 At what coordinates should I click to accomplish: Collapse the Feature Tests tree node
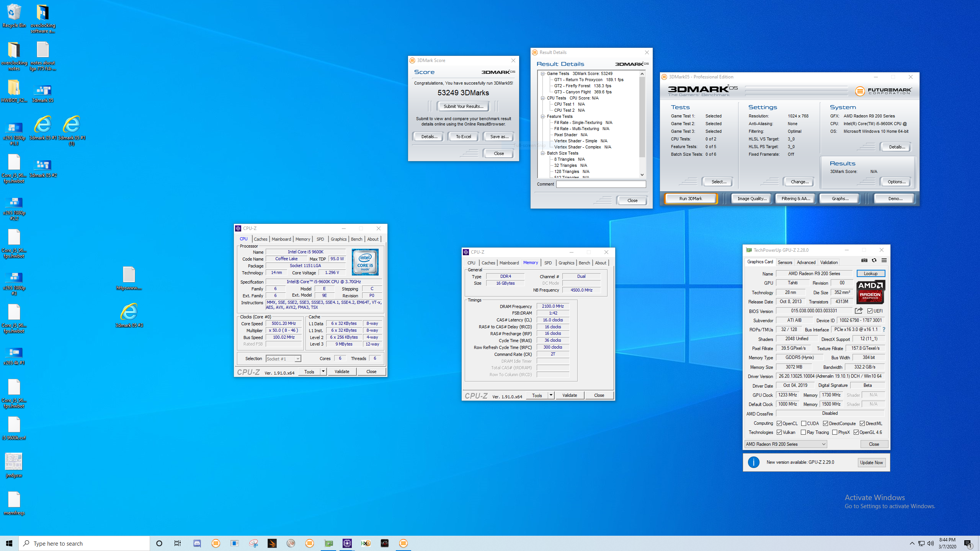pos(542,116)
